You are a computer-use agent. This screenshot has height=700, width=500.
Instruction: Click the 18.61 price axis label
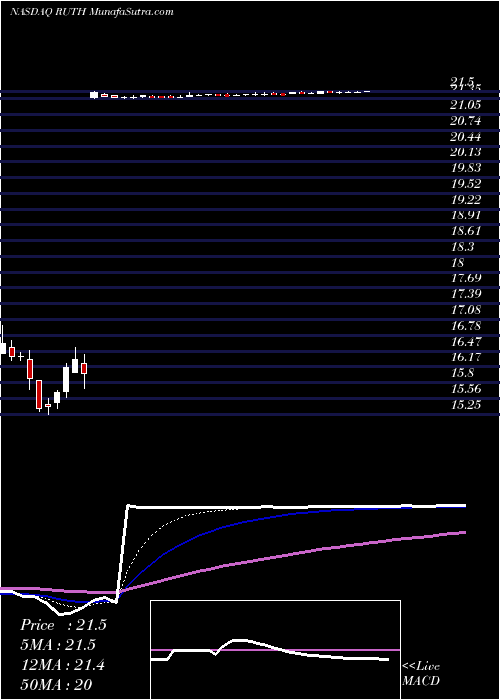point(466,231)
